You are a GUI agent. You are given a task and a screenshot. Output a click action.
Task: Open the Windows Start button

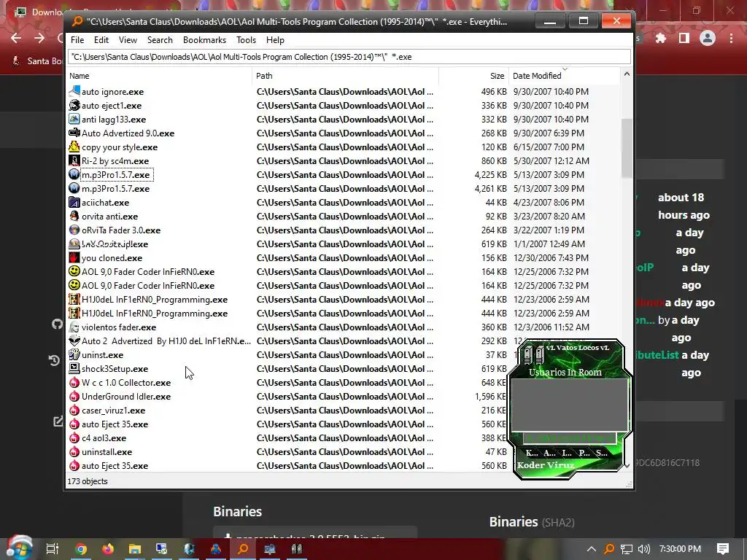click(19, 548)
